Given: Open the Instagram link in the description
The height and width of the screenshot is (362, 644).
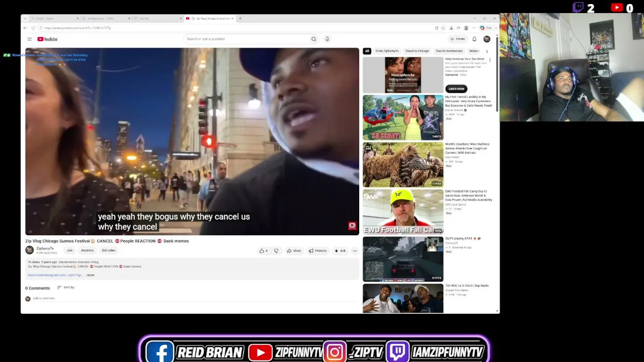Looking at the screenshot, I should (54, 275).
